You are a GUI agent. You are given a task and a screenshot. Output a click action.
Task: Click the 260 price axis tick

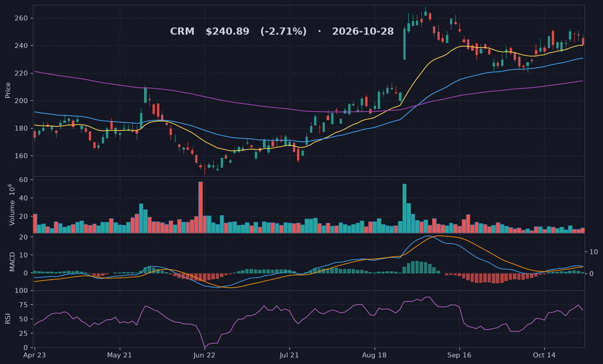click(x=22, y=18)
